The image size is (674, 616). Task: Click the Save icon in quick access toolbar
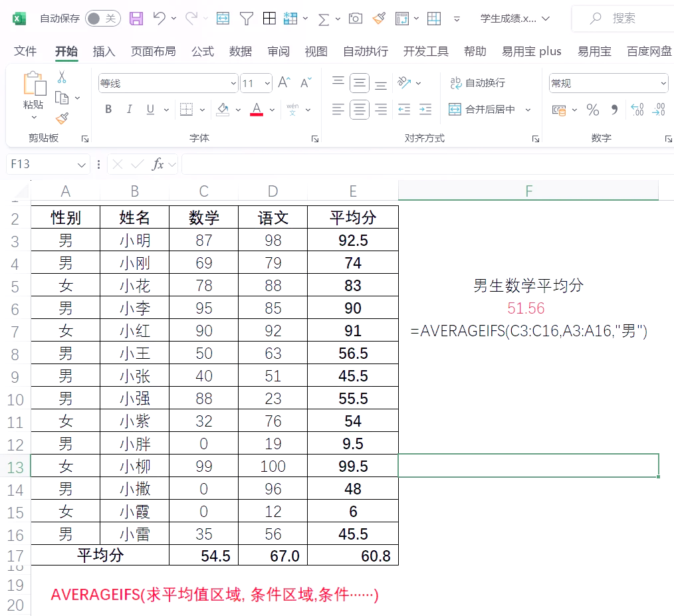[x=136, y=19]
